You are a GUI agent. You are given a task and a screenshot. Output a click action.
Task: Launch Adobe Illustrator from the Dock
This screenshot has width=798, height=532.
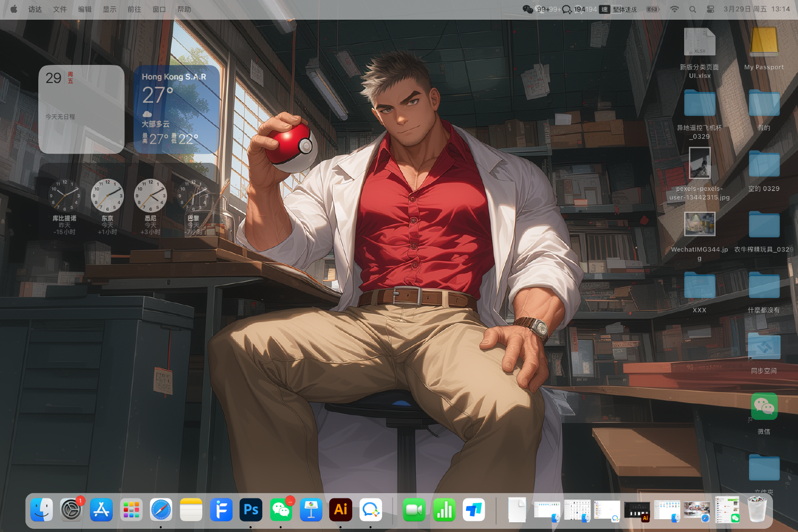pos(341,510)
